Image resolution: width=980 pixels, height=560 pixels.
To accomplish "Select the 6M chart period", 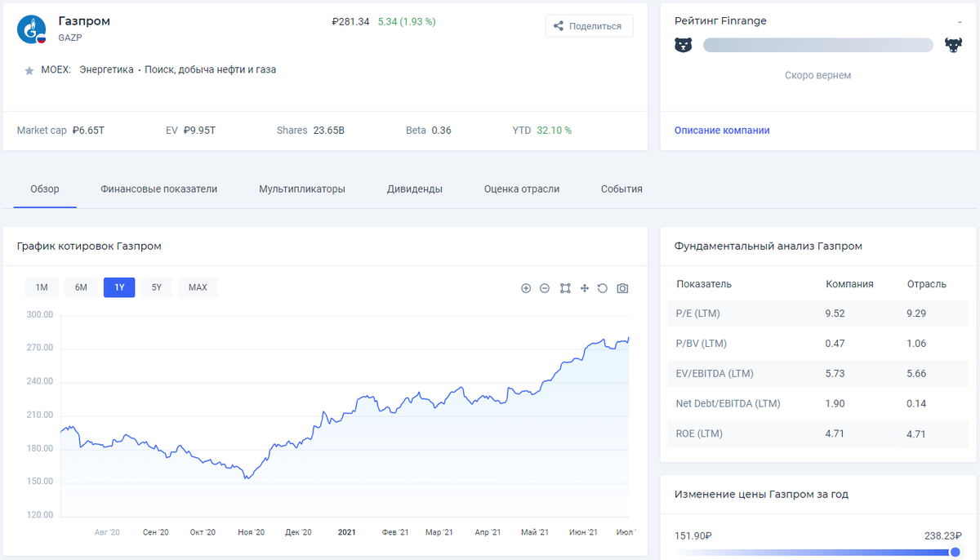I will 81,287.
